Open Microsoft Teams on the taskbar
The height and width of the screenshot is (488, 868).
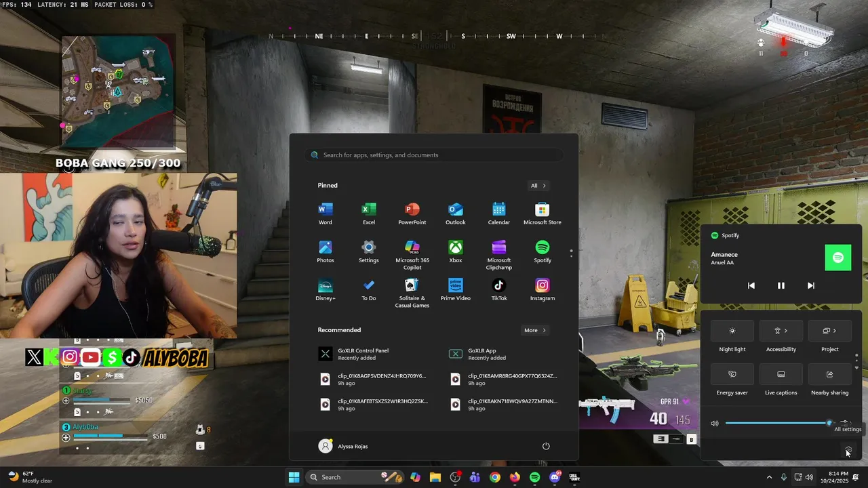click(x=475, y=477)
